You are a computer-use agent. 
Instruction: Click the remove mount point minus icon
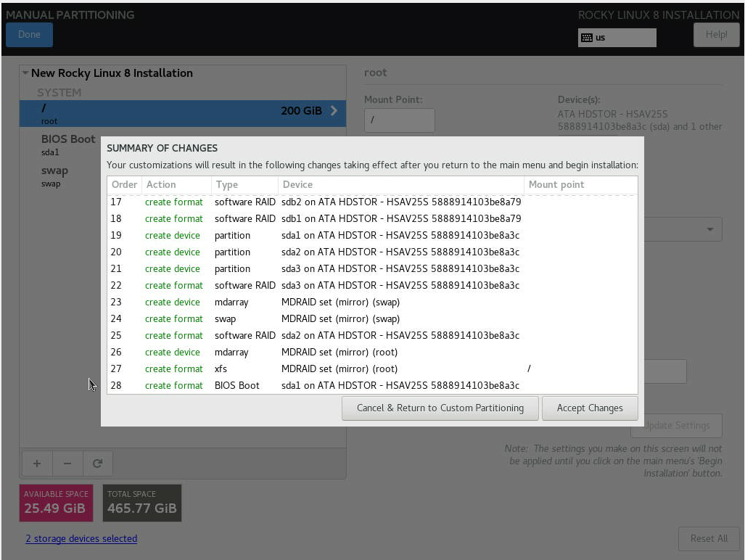click(x=67, y=463)
